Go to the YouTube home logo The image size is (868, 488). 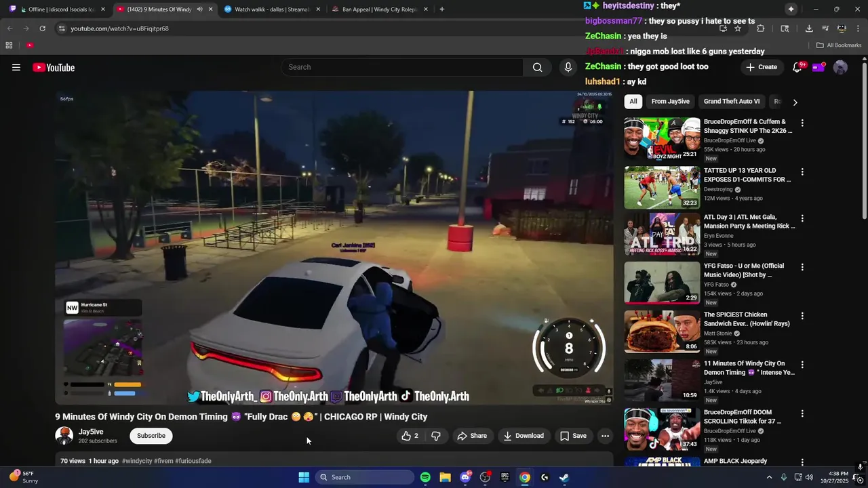[54, 67]
